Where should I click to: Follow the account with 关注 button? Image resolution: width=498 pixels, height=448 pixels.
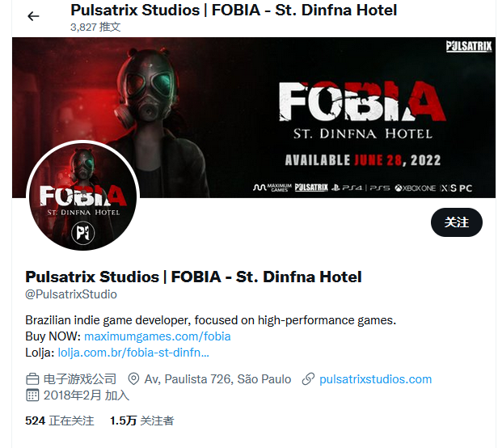click(457, 222)
